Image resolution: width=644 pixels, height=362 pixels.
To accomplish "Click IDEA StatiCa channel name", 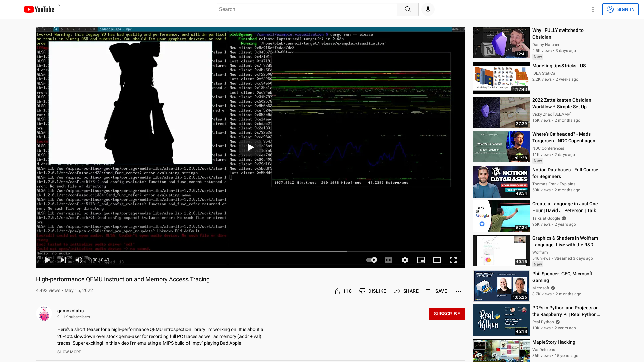I will (544, 73).
